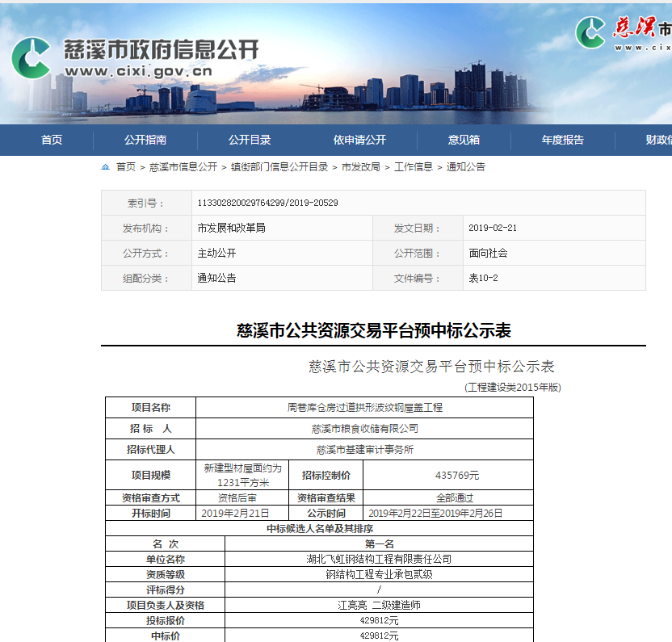Click the 首页 breadcrumb link

click(126, 167)
